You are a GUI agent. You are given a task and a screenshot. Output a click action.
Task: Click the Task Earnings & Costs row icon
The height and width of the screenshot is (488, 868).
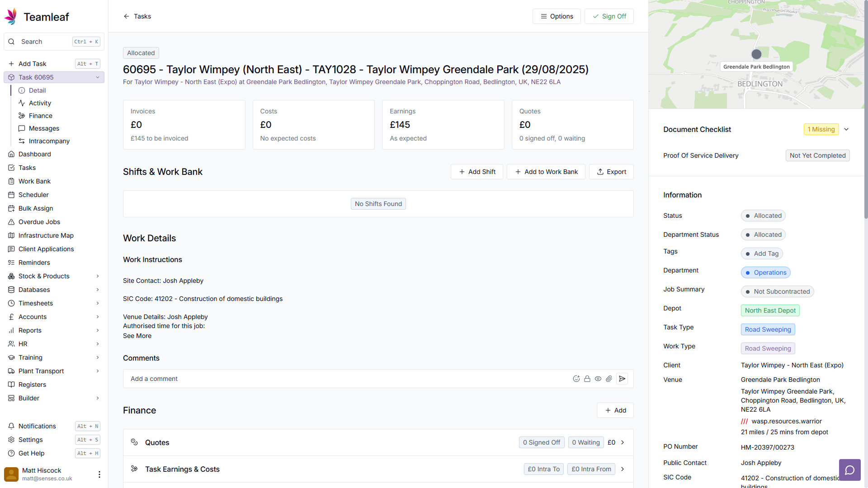pos(134,469)
